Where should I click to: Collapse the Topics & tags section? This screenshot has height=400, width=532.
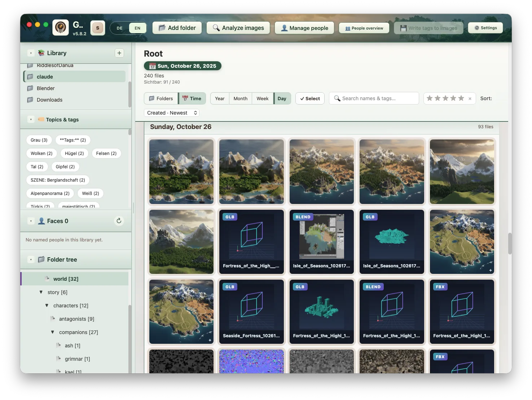pos(31,119)
